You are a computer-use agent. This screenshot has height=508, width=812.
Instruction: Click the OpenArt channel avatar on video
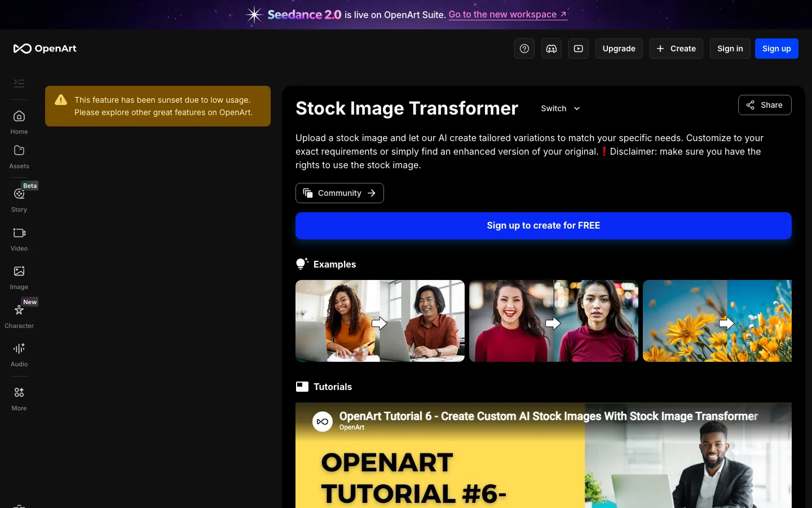tap(323, 421)
